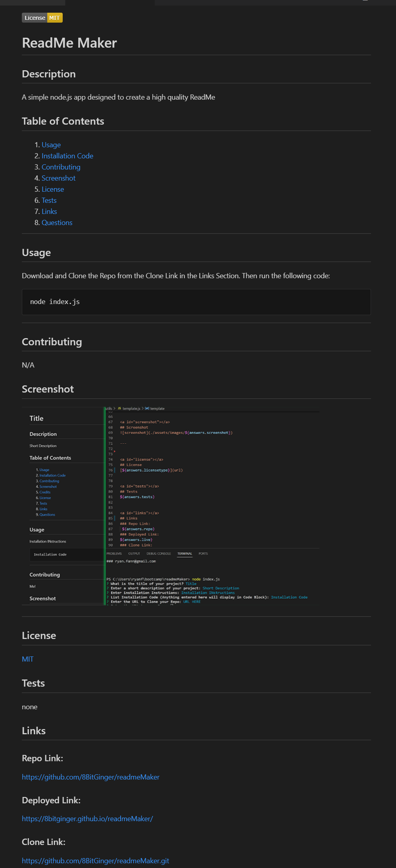The width and height of the screenshot is (396, 868).
Task: Select the 'A simple node.js app' description text
Action: tap(119, 97)
